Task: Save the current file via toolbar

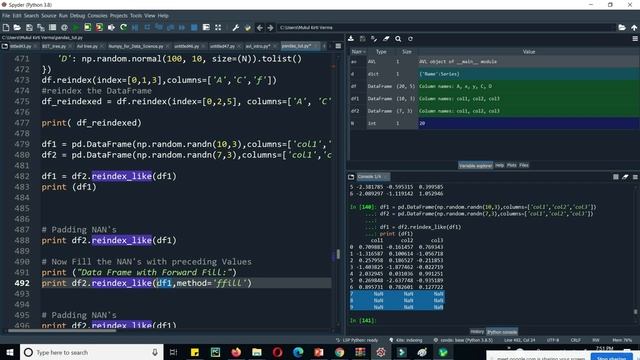Action: (29, 27)
